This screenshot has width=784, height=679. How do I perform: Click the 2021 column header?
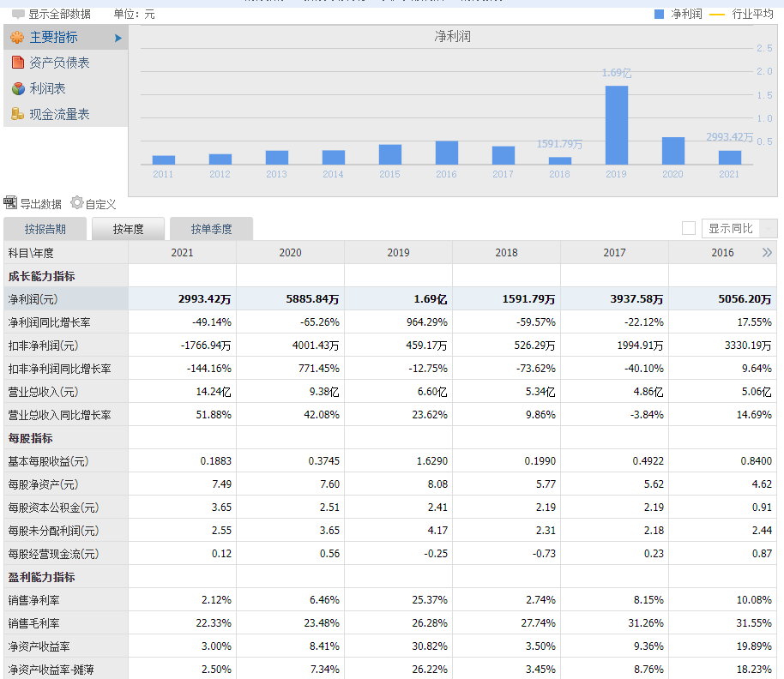click(182, 253)
